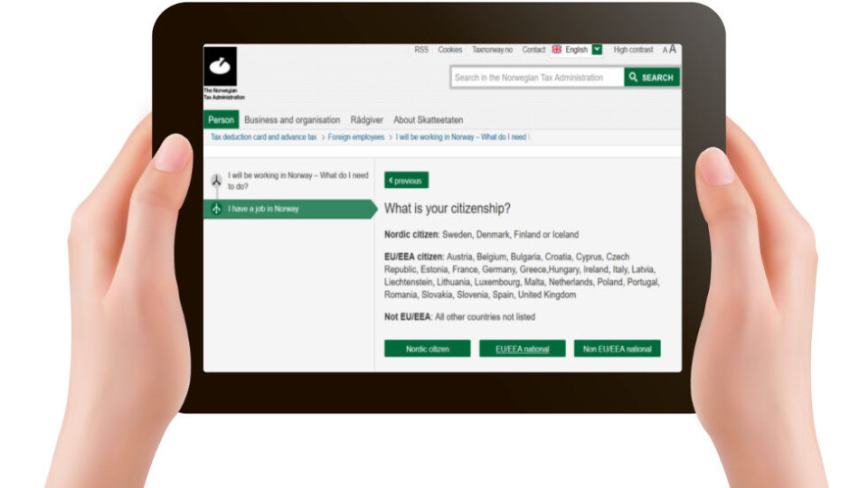Click the small A text size icon

[665, 51]
